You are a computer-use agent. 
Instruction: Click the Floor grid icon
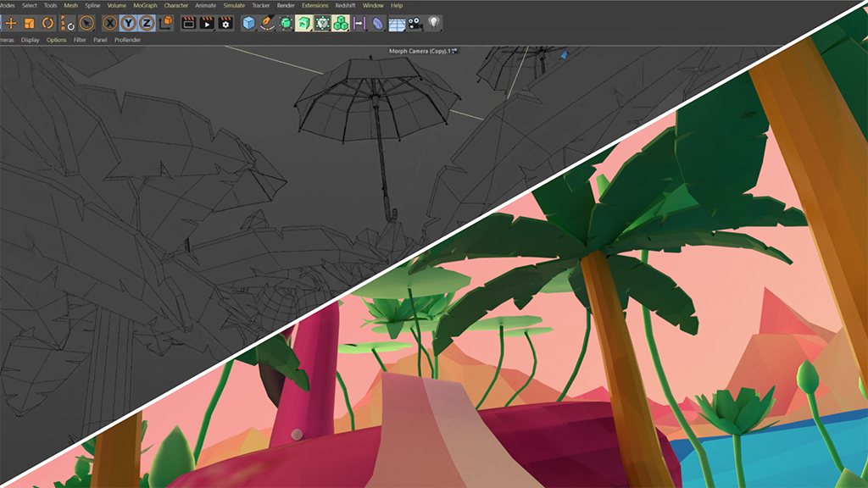pyautogui.click(x=397, y=23)
